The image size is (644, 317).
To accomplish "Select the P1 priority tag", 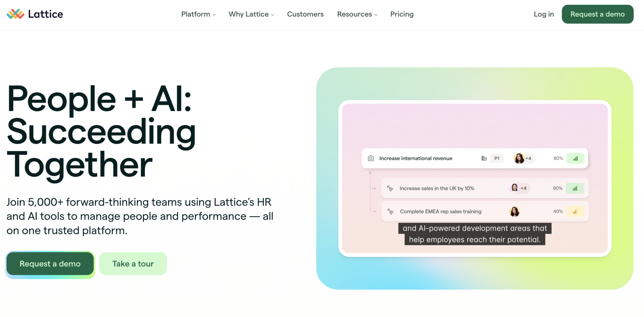I will point(497,158).
